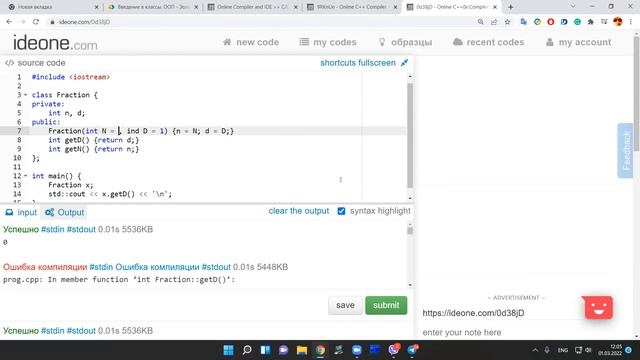
Task: Go back in browser history
Action: coord(9,22)
